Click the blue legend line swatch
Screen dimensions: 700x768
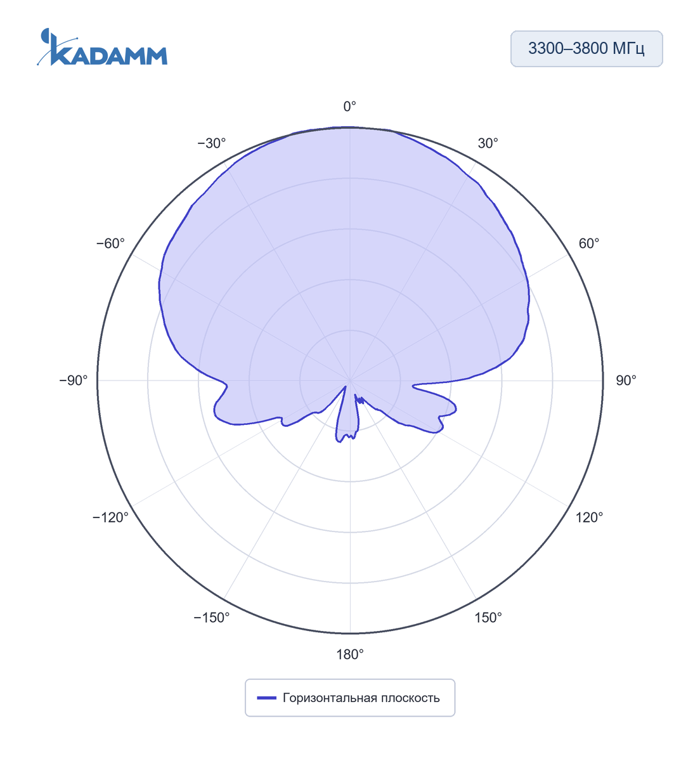[266, 698]
